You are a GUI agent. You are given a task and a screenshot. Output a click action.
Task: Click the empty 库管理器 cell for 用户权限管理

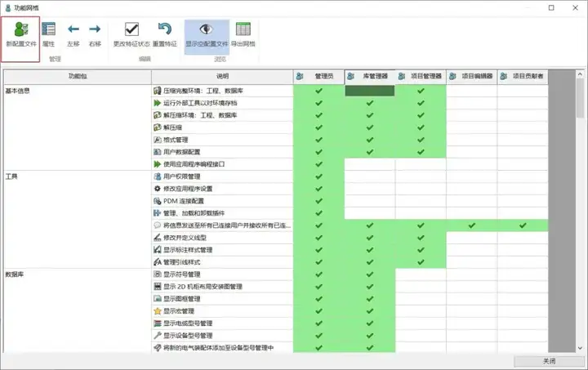pyautogui.click(x=370, y=176)
